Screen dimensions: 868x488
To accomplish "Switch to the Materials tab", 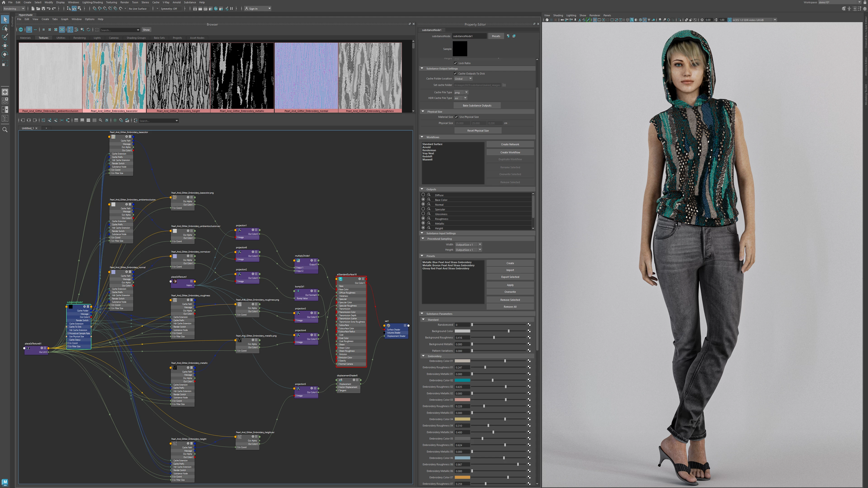I will tap(25, 38).
